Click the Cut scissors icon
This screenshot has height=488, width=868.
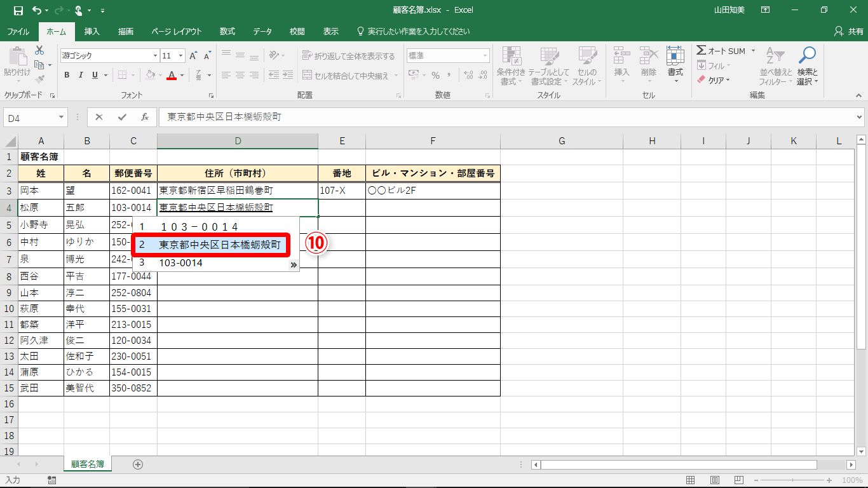click(x=39, y=50)
